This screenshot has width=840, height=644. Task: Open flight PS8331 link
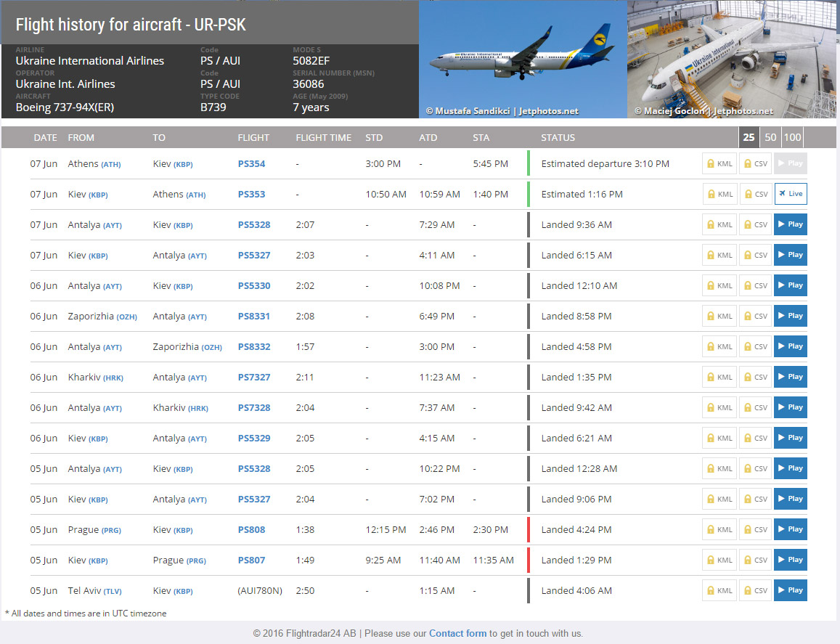click(x=254, y=317)
